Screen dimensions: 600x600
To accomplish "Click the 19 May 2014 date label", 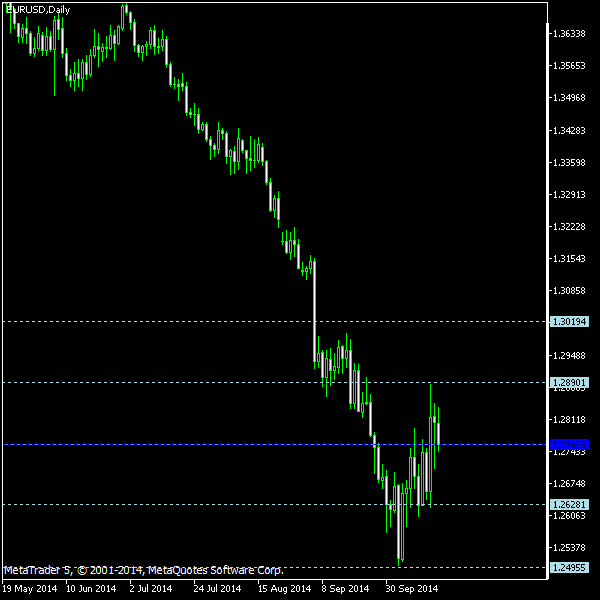I will click(29, 588).
